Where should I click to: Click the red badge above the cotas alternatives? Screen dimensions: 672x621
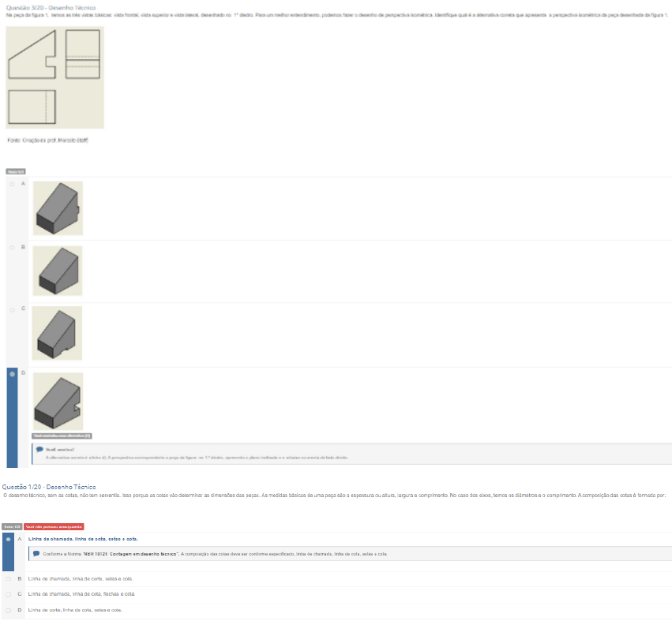coord(54,526)
